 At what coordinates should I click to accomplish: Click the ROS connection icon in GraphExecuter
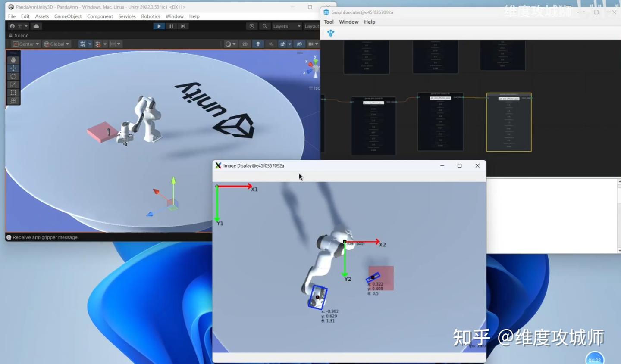point(330,33)
